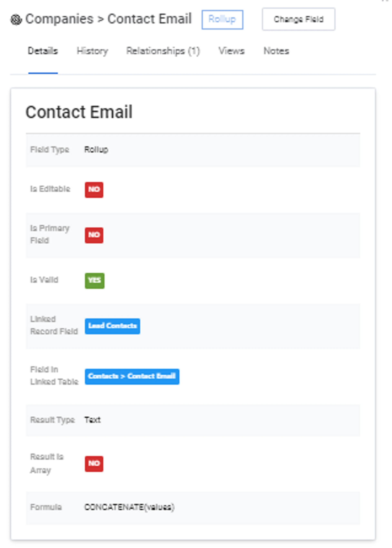The width and height of the screenshot is (392, 548).
Task: Click the Formula row label
Action: point(46,507)
